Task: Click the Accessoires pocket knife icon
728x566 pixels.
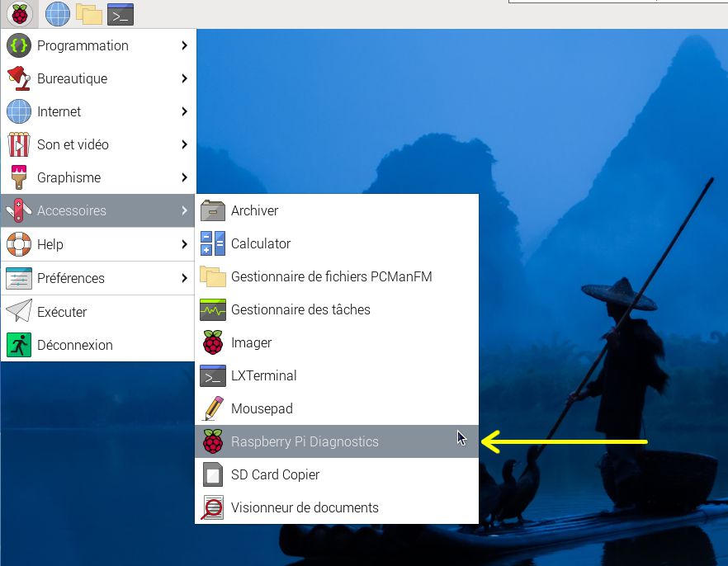Action: click(x=18, y=210)
